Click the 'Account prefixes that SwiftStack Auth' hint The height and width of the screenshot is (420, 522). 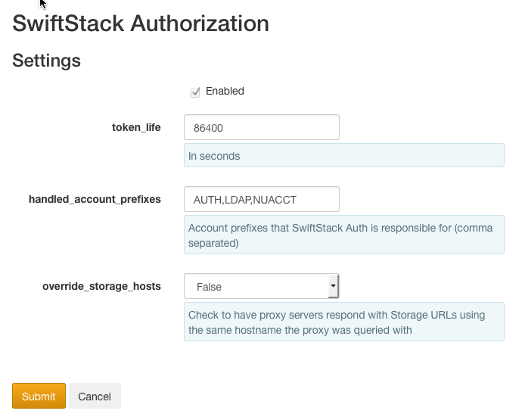point(344,235)
